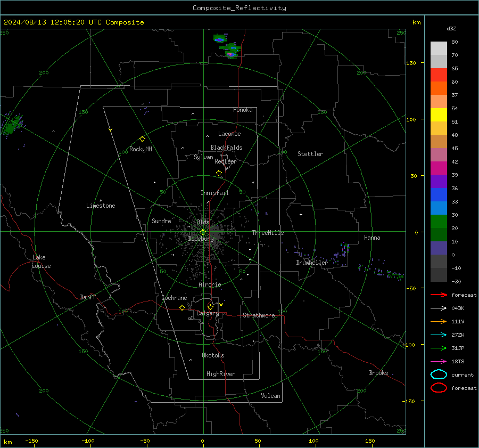This screenshot has height=448, width=479.
Task: Select the blue 33-36 dBZ swatch
Action: point(439,195)
